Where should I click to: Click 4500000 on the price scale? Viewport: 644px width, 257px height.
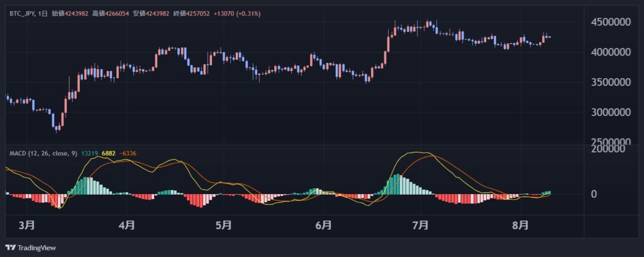click(x=610, y=22)
